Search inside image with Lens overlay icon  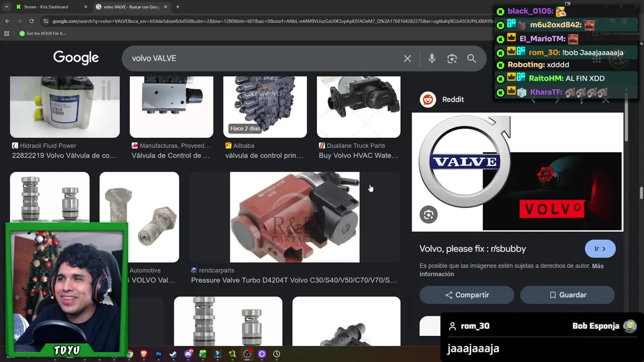click(429, 215)
